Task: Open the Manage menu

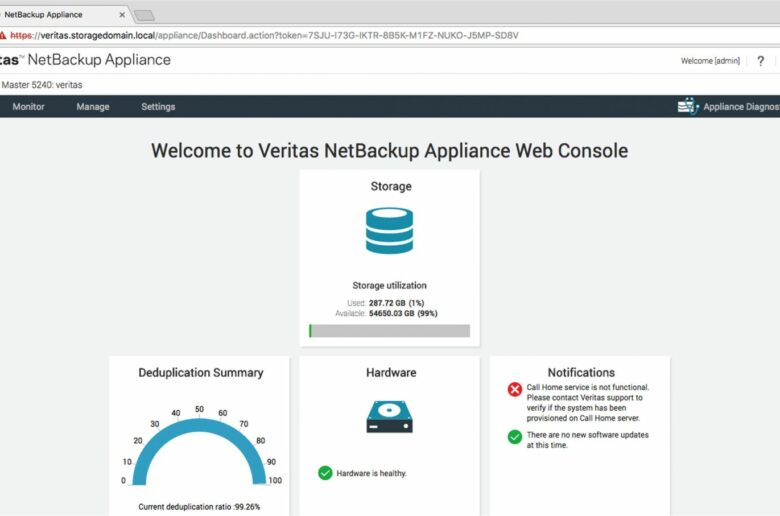Action: (x=93, y=106)
